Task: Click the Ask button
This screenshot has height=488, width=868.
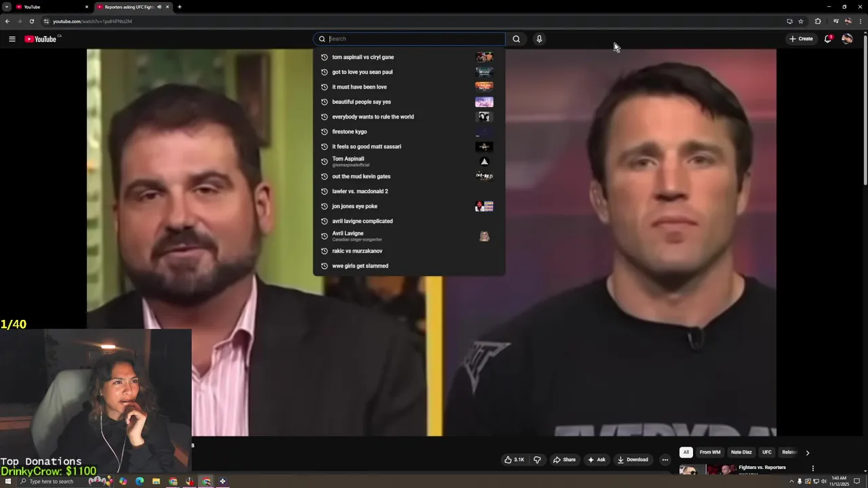Action: pos(597,460)
